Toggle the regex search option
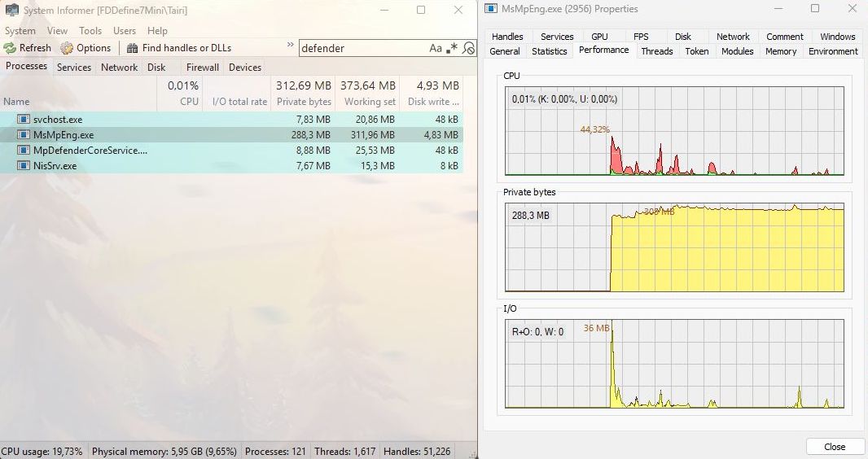 pos(452,48)
